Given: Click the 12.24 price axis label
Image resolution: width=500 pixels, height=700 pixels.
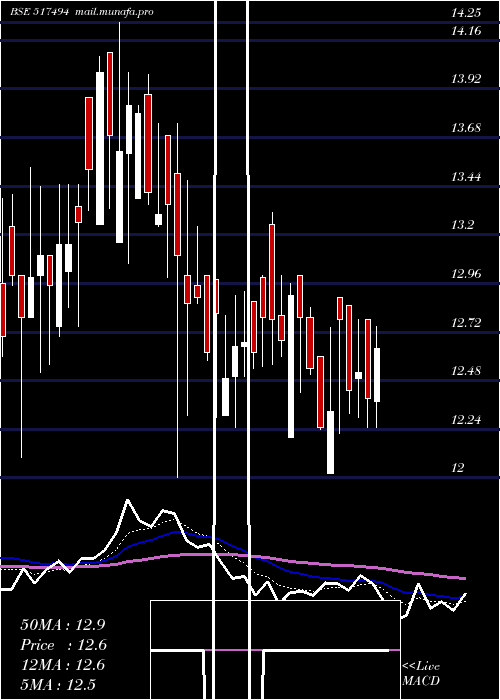Looking at the screenshot, I should pos(466,419).
